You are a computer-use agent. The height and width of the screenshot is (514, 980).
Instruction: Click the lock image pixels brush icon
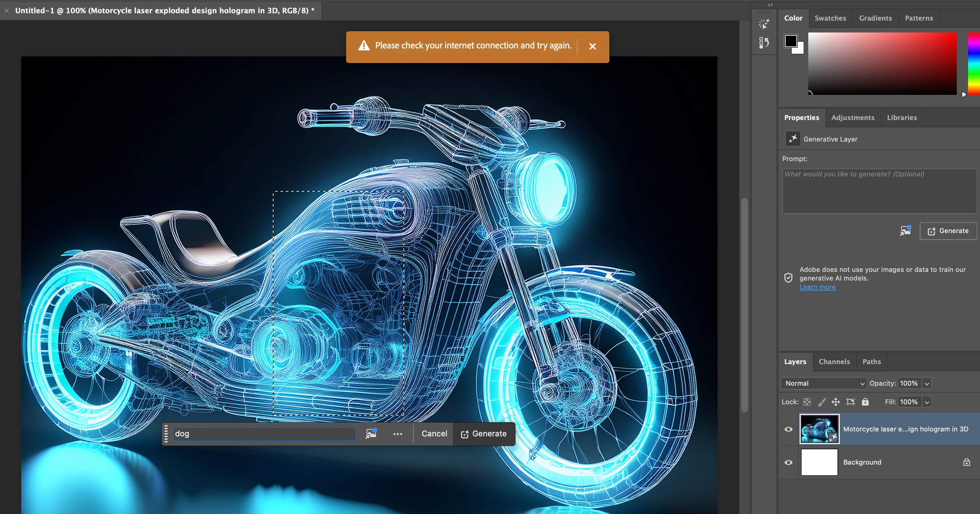(822, 402)
